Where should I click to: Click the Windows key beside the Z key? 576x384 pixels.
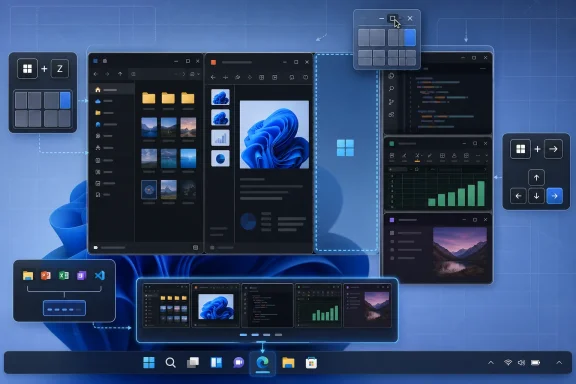click(x=28, y=68)
